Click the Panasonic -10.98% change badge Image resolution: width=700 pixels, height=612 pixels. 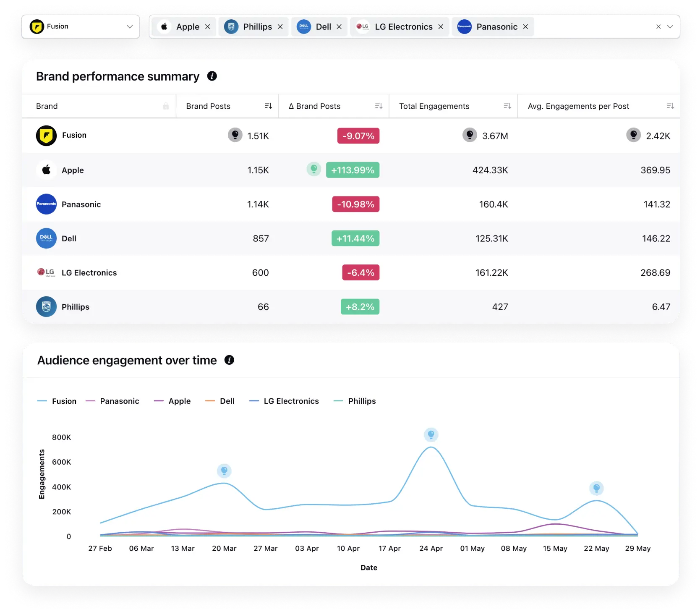[x=356, y=204]
